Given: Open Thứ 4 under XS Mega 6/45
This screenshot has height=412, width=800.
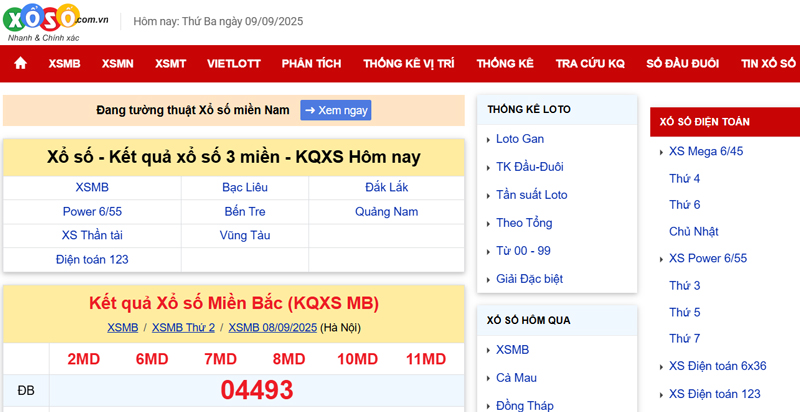Looking at the screenshot, I should 685,178.
